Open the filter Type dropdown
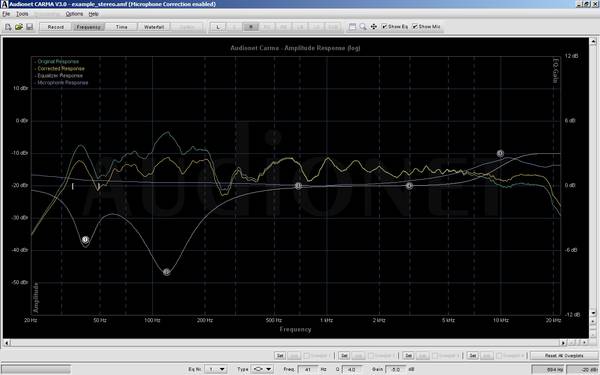This screenshot has height=375, width=600. (269, 369)
